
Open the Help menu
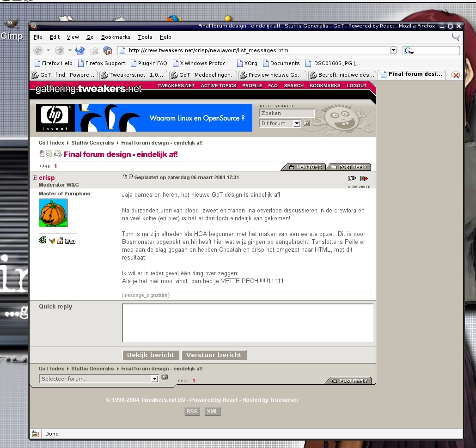pyautogui.click(x=165, y=37)
